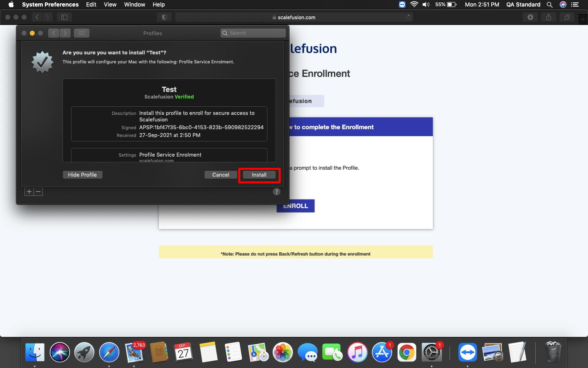Launch Siri from the Dock
588x368 pixels.
point(60,352)
